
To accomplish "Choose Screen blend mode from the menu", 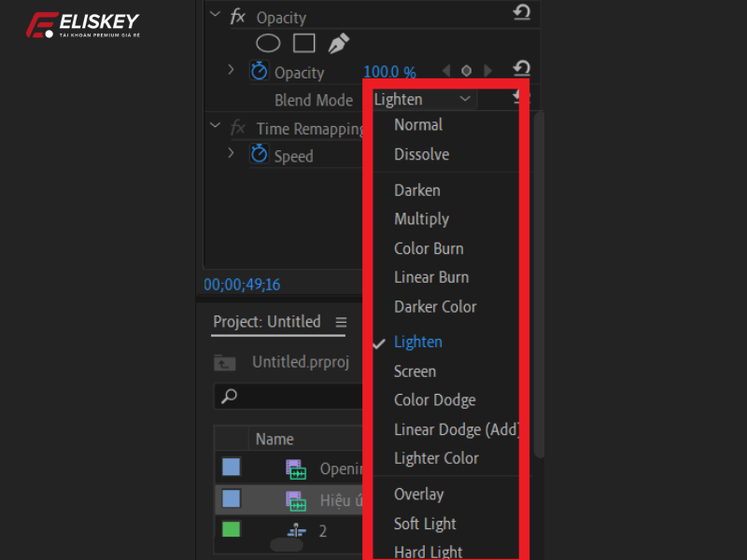I will click(x=415, y=371).
